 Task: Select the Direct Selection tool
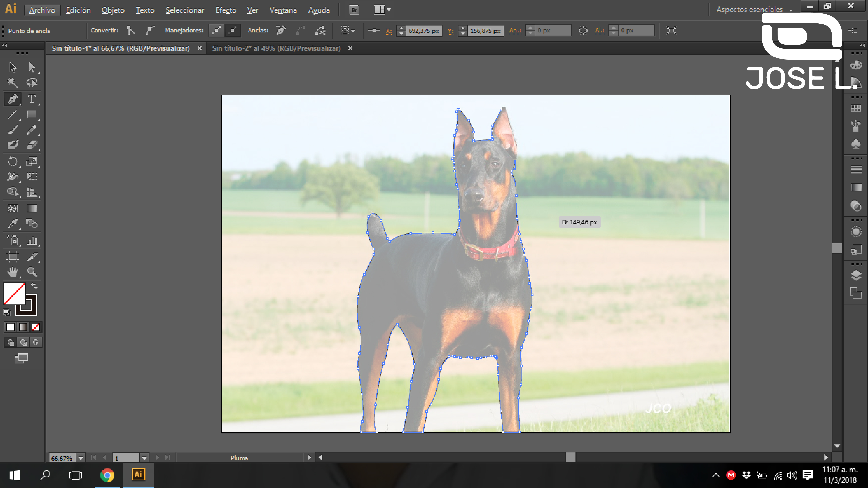tap(32, 67)
